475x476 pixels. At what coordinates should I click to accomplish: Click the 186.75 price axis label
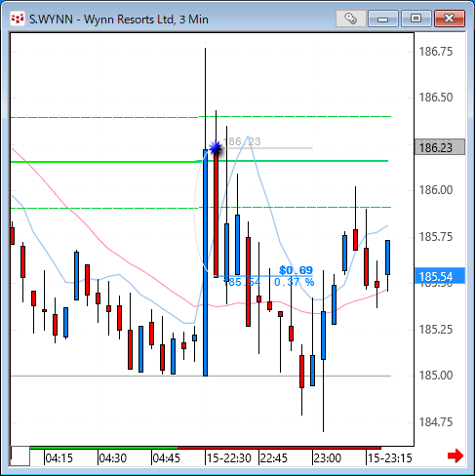[x=436, y=52]
